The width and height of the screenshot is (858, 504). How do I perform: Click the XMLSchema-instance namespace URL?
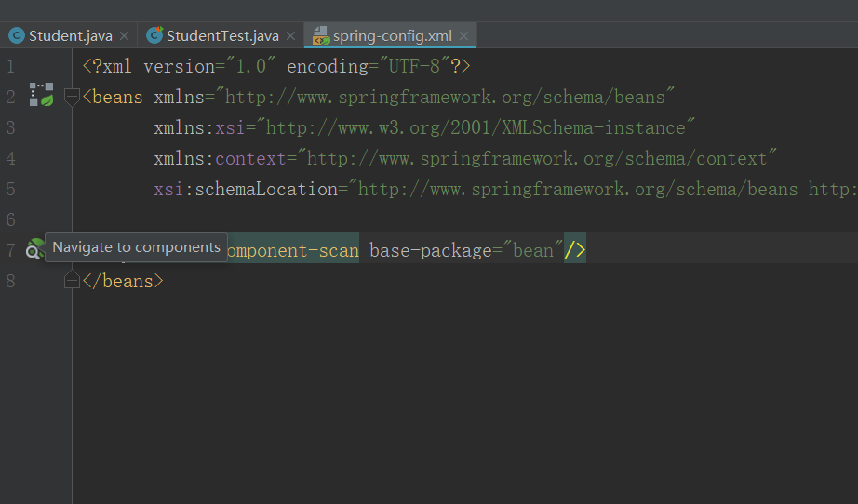tap(476, 127)
